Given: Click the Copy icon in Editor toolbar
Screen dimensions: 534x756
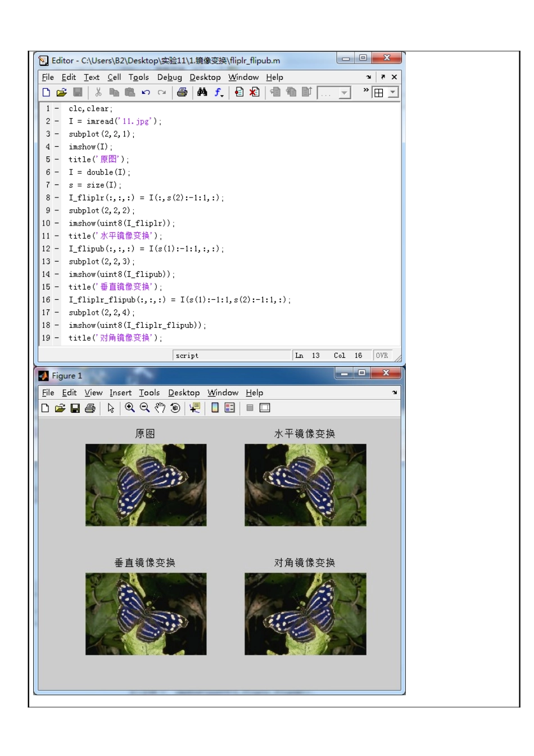Looking at the screenshot, I should point(114,92).
